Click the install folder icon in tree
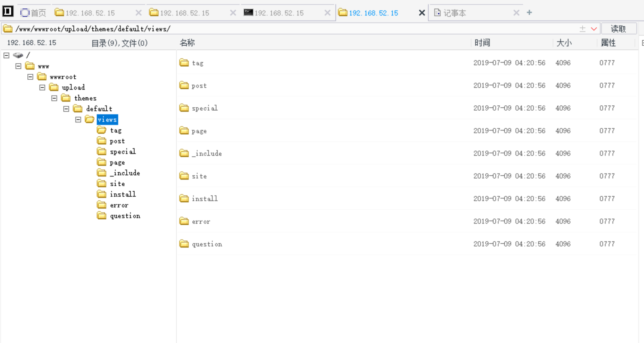This screenshot has width=644, height=343. 102,194
